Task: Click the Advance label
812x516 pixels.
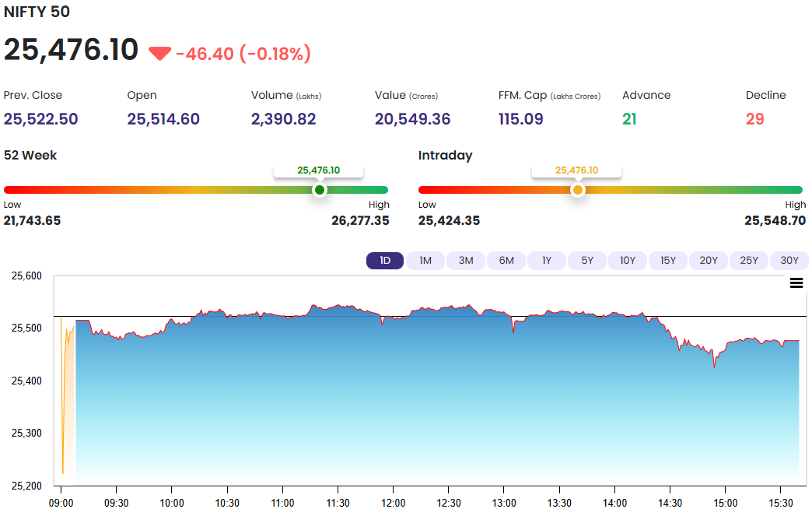Action: click(646, 95)
